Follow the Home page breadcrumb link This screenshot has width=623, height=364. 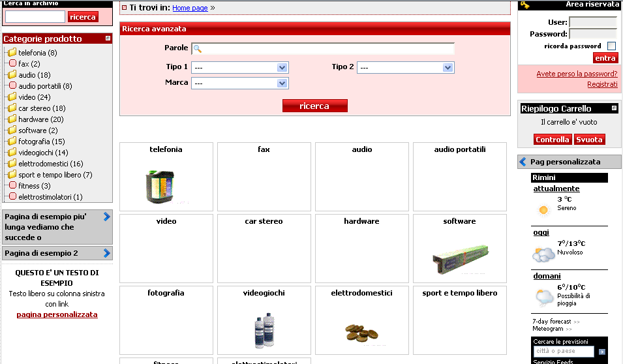tap(190, 8)
